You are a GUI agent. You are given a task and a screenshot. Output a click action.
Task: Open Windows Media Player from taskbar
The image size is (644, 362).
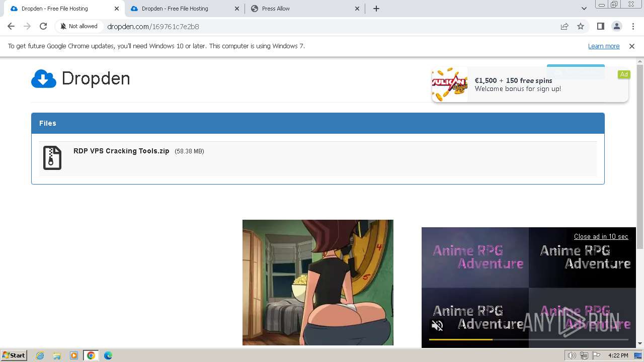point(74,355)
